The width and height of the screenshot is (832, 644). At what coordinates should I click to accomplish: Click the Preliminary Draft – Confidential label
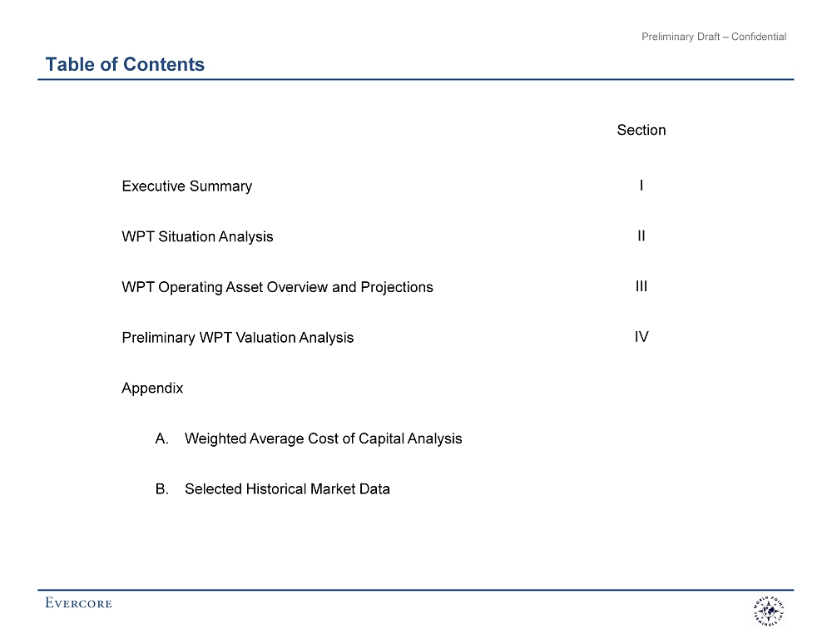pos(714,37)
